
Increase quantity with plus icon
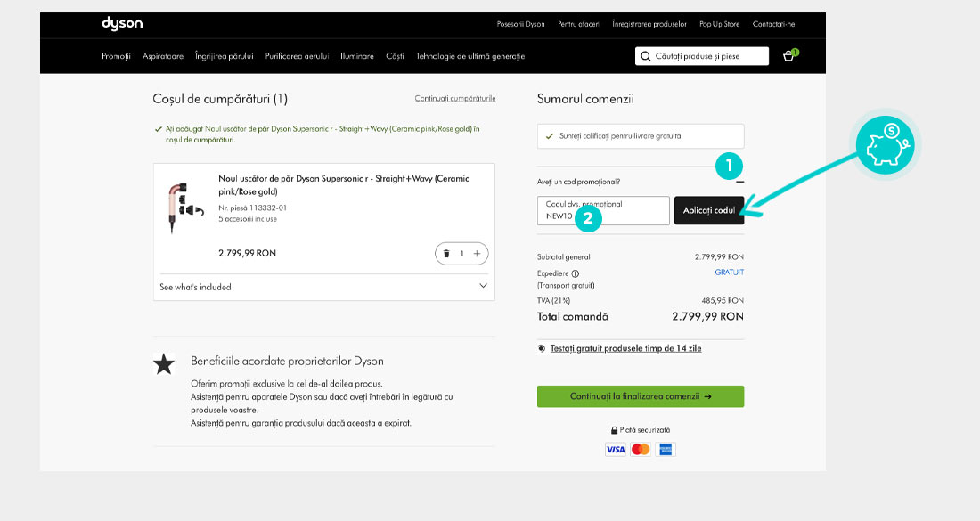[x=477, y=254]
